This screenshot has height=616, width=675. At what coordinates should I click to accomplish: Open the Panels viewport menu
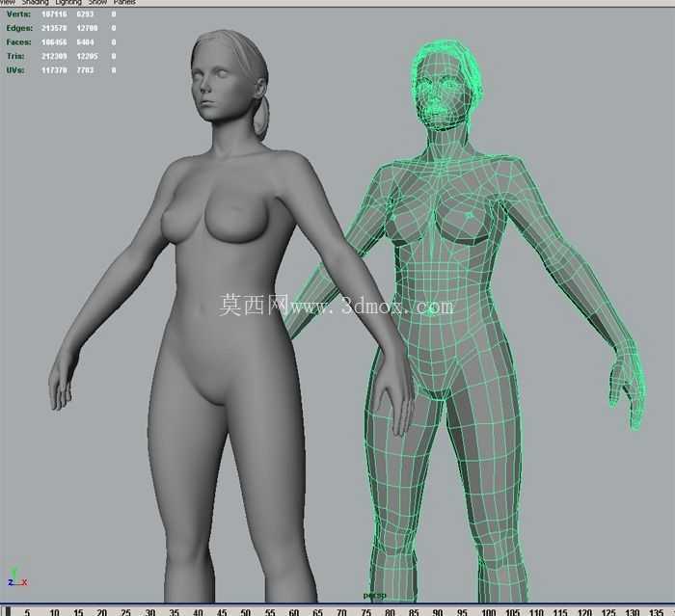(124, 2)
